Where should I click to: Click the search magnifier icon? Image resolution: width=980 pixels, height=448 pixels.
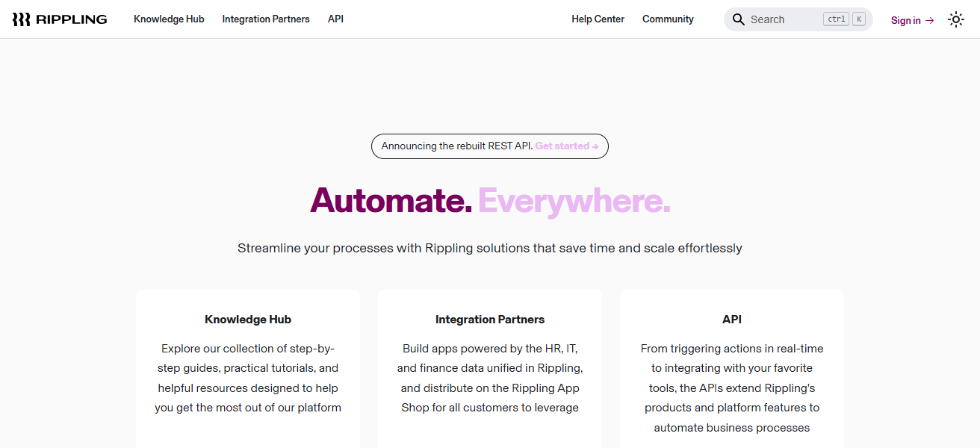[739, 19]
